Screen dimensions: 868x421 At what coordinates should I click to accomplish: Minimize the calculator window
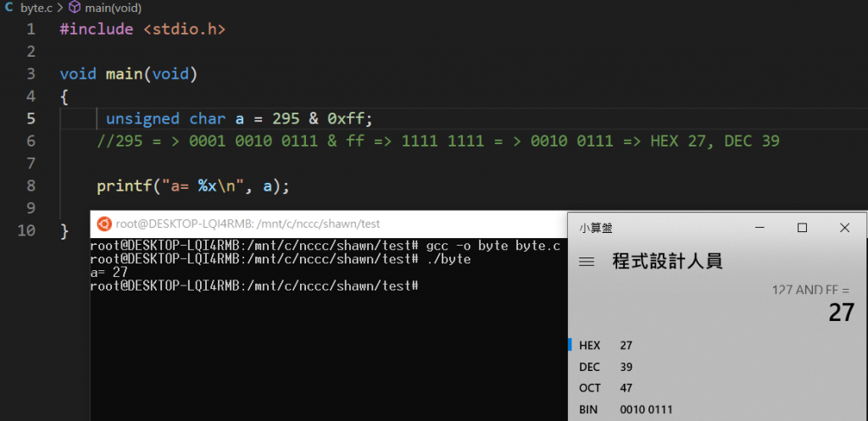759,227
